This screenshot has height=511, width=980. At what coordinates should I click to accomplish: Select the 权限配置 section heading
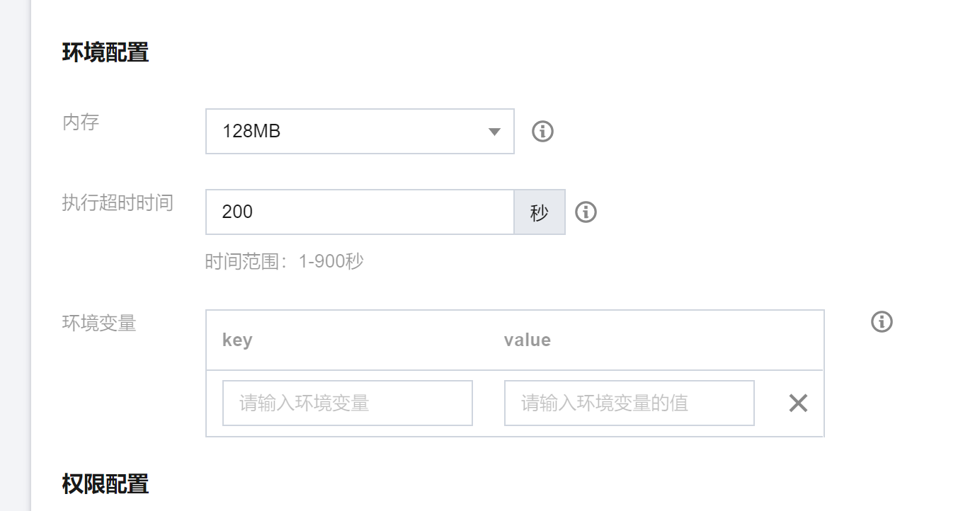[x=106, y=484]
